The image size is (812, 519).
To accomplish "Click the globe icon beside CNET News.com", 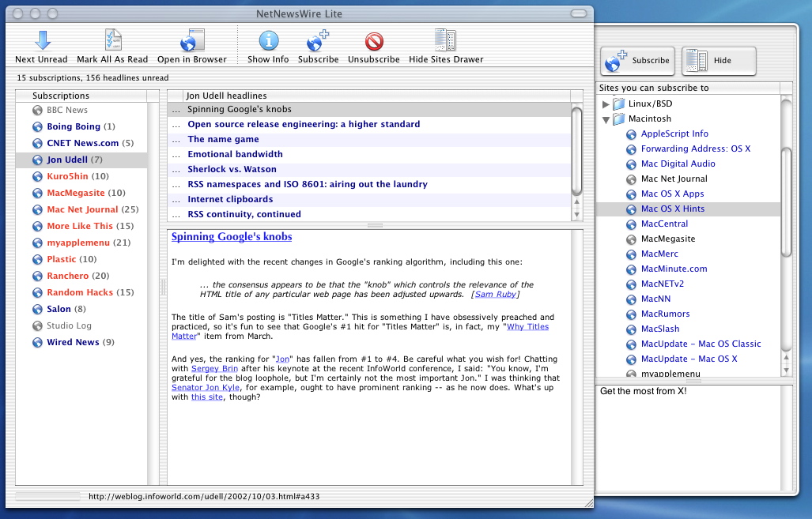I will 37,143.
